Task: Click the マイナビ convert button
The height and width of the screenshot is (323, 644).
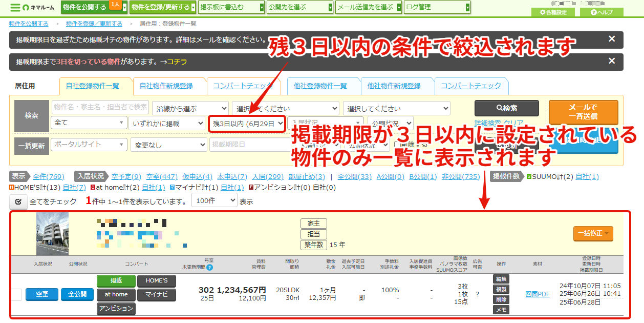Action: 157,295
